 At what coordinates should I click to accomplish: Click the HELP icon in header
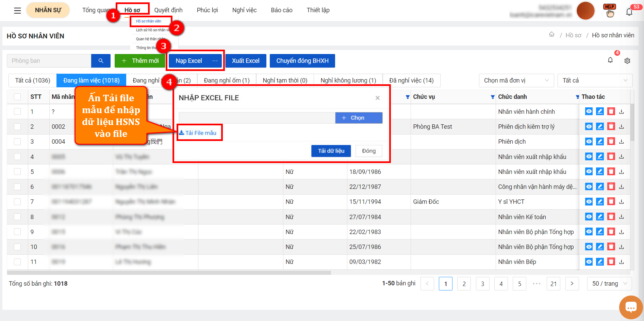(x=609, y=10)
